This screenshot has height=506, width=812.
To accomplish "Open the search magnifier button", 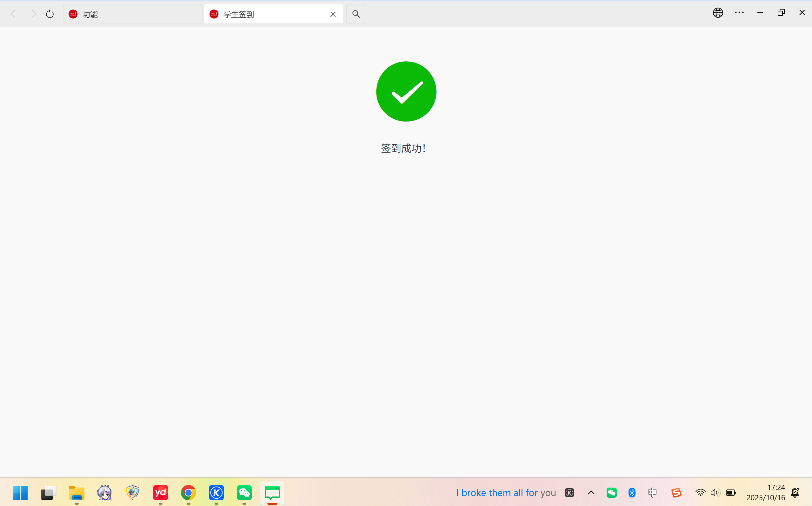I will 356,14.
